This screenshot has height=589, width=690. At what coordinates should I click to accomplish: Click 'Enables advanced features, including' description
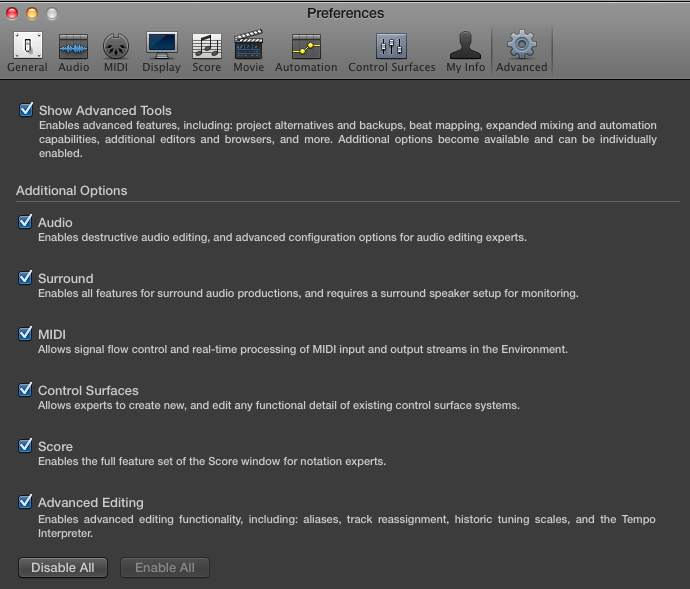pos(348,139)
